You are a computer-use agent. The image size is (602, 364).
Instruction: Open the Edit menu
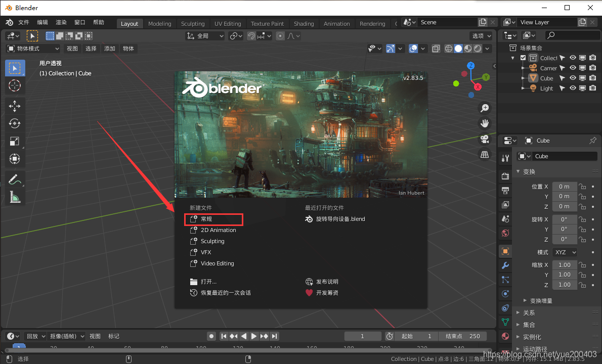coord(42,23)
